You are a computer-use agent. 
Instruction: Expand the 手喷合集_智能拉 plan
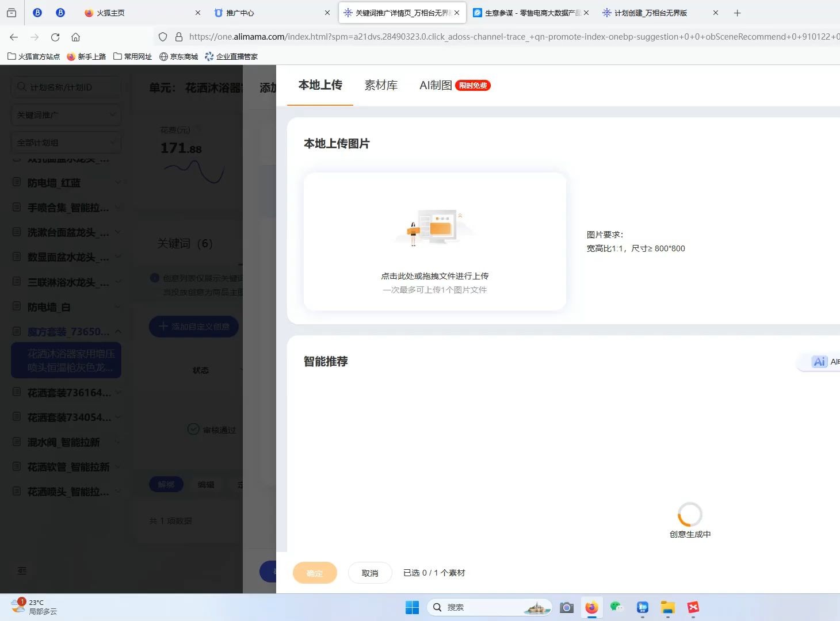click(x=118, y=207)
